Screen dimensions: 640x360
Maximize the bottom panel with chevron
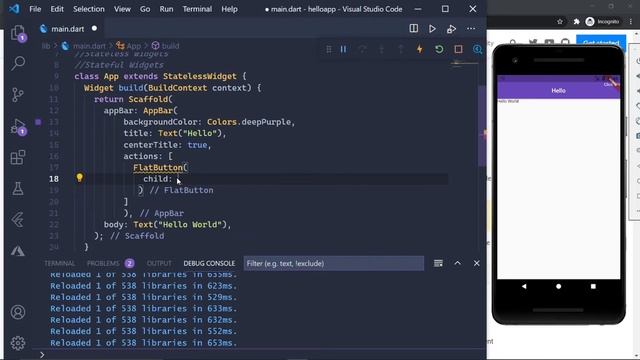tap(458, 263)
